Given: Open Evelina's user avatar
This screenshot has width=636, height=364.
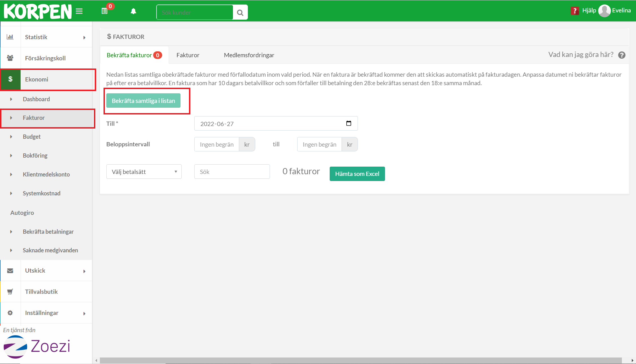Looking at the screenshot, I should click(604, 11).
